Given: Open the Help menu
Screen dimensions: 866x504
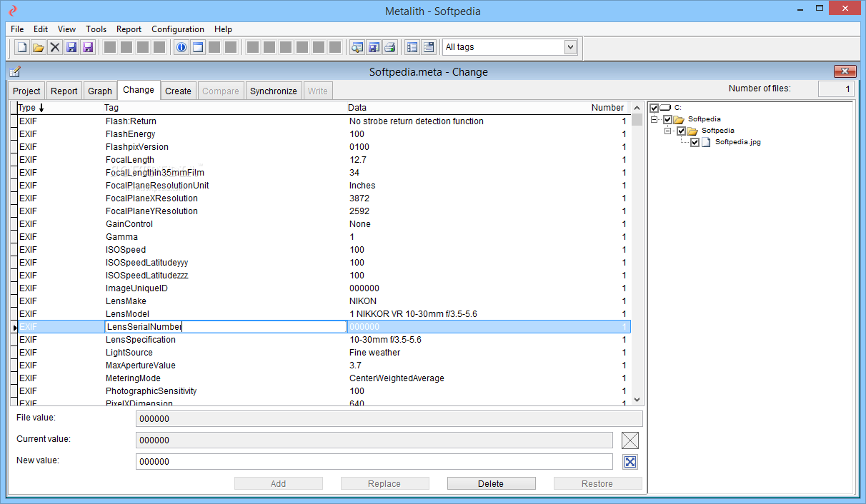Looking at the screenshot, I should 223,29.
